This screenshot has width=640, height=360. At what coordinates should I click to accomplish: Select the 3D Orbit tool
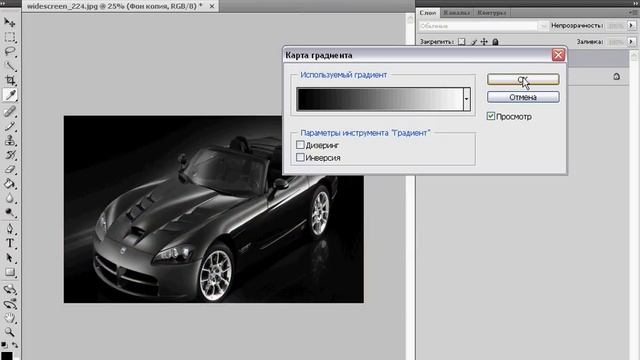click(10, 304)
